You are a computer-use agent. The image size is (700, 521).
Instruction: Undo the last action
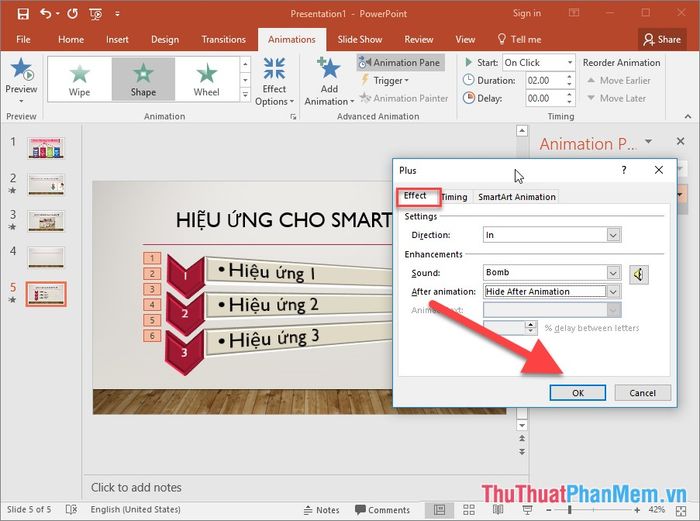point(46,14)
